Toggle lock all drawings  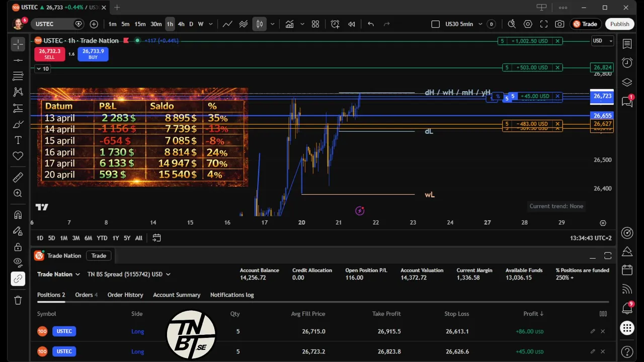point(18,247)
